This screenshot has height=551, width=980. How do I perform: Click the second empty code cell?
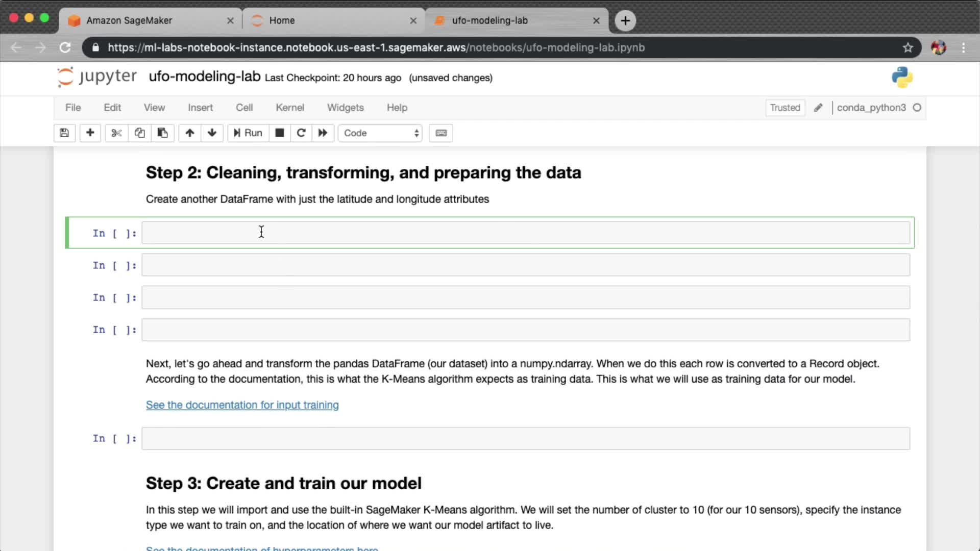[525, 265]
